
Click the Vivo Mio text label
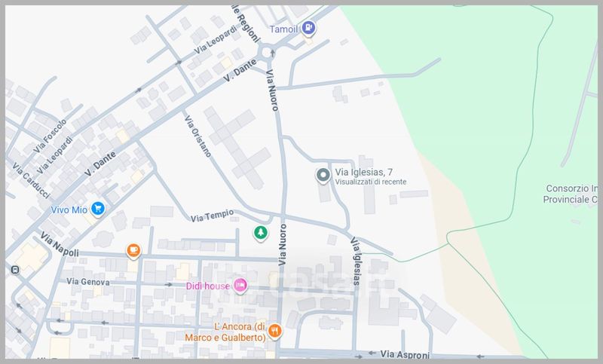68,209
